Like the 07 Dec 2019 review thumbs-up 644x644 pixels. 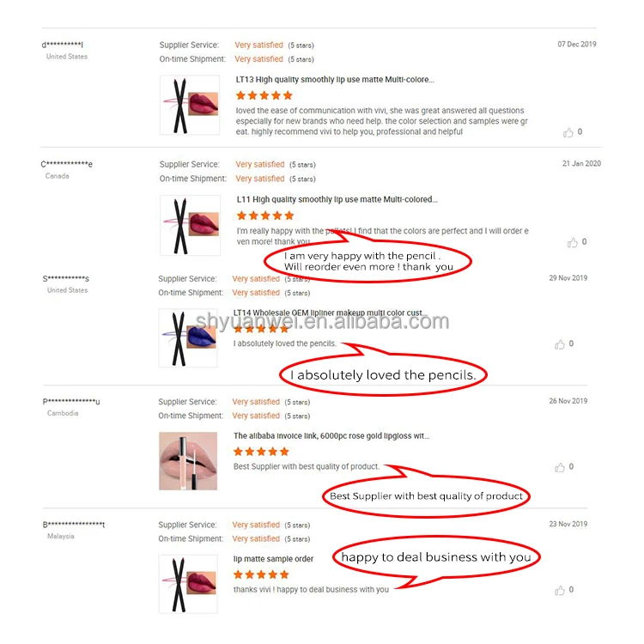pos(568,132)
